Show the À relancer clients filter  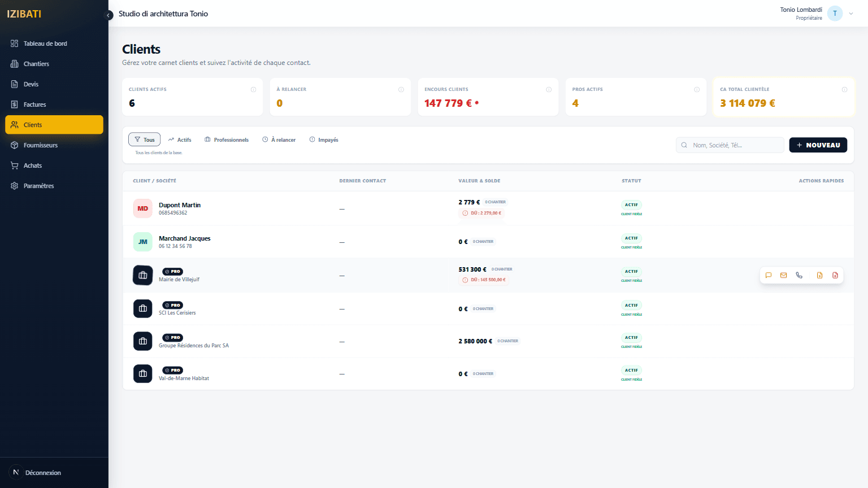coord(279,140)
